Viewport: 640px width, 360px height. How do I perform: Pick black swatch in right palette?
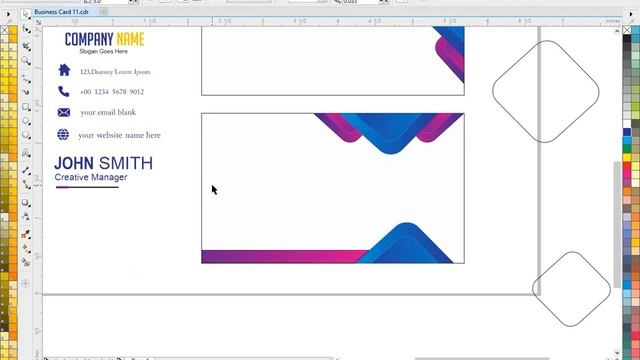coord(627,38)
